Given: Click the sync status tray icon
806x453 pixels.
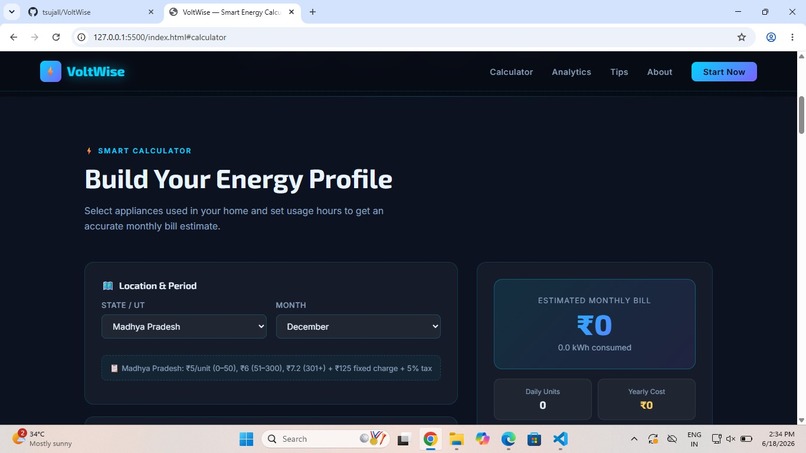Looking at the screenshot, I should [x=653, y=439].
